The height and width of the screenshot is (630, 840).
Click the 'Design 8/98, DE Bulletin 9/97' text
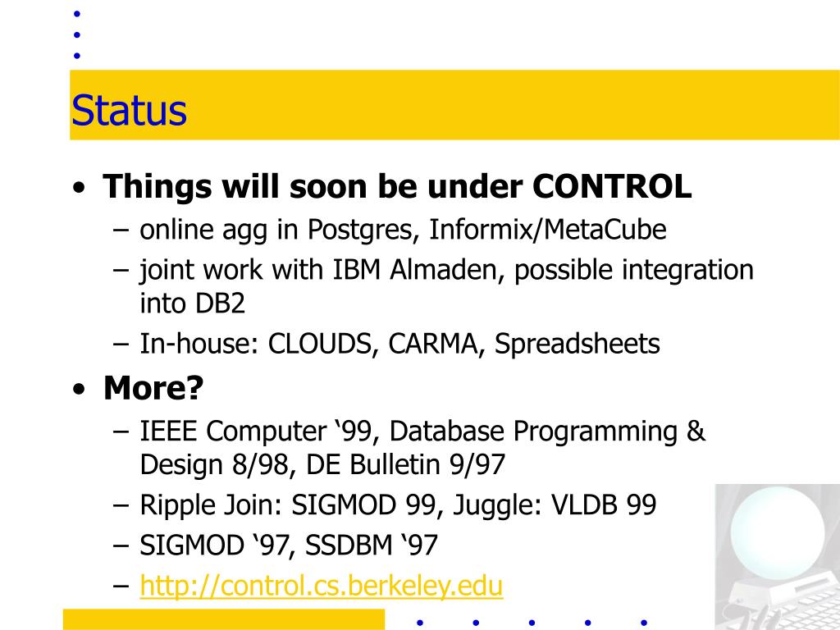(x=322, y=464)
